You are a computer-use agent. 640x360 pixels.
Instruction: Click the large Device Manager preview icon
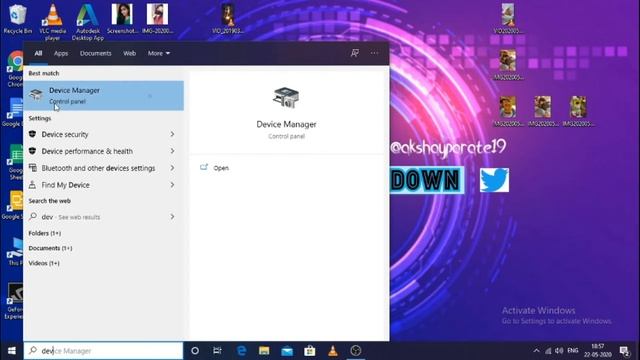pos(286,98)
